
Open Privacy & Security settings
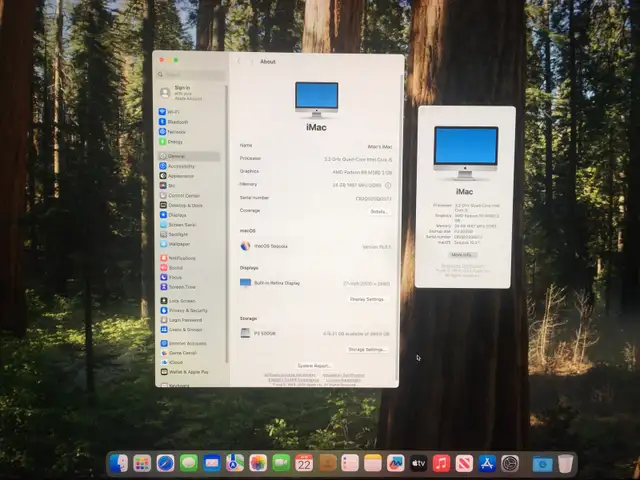coord(184,311)
